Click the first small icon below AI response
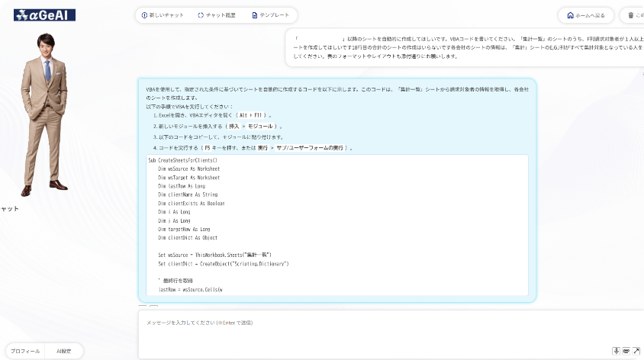The image size is (644, 360). 142,307
